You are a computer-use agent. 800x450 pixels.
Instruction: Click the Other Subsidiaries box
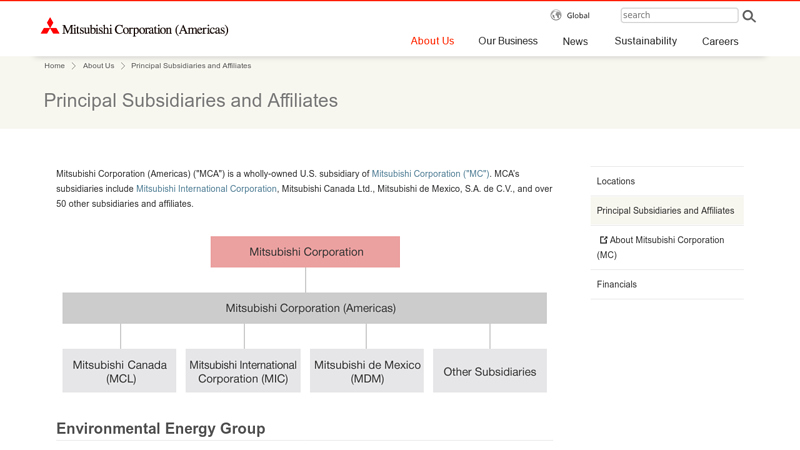coord(490,371)
